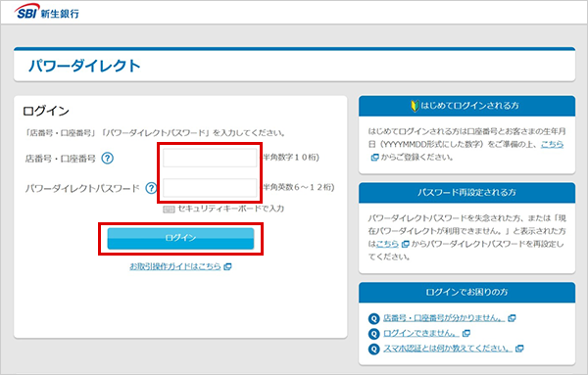The image size is (588, 375).
Task: Click external icon after ログインできません
Action: 466,333
